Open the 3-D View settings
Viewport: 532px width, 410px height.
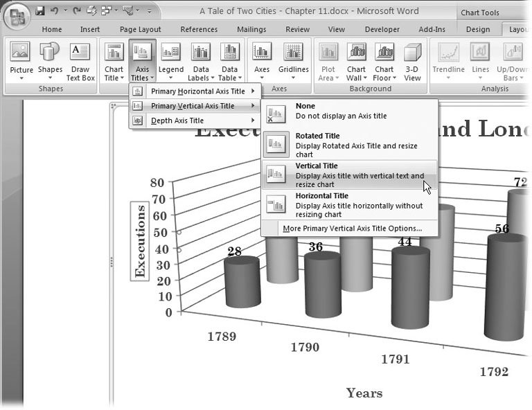(x=412, y=61)
